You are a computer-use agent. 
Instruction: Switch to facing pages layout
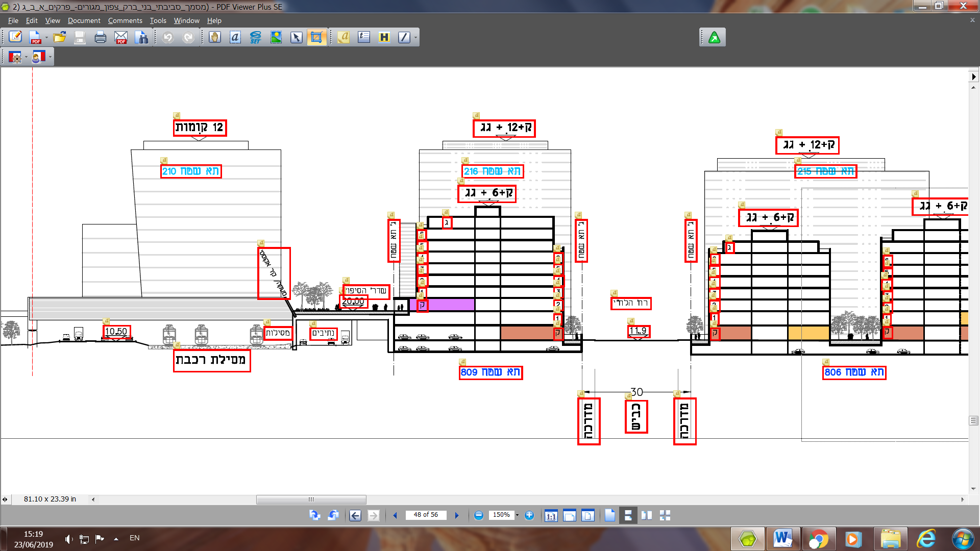point(647,515)
